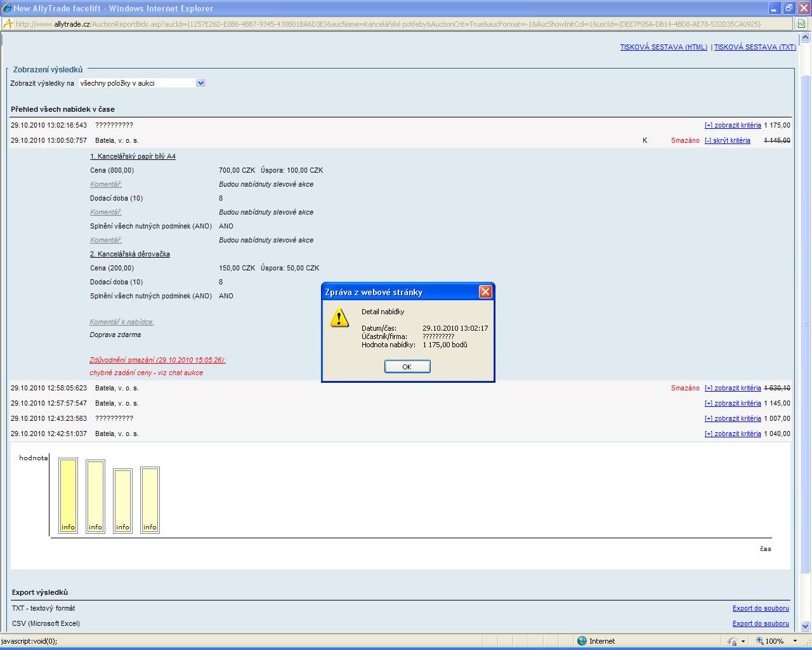Click the Internet zone globe in status bar
This screenshot has width=812, height=650.
coord(582,641)
